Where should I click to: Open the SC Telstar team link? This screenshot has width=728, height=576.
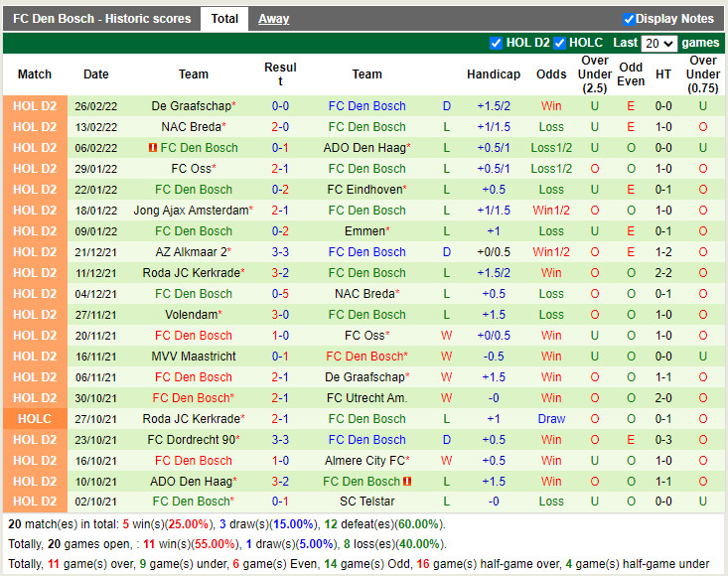pyautogui.click(x=366, y=503)
